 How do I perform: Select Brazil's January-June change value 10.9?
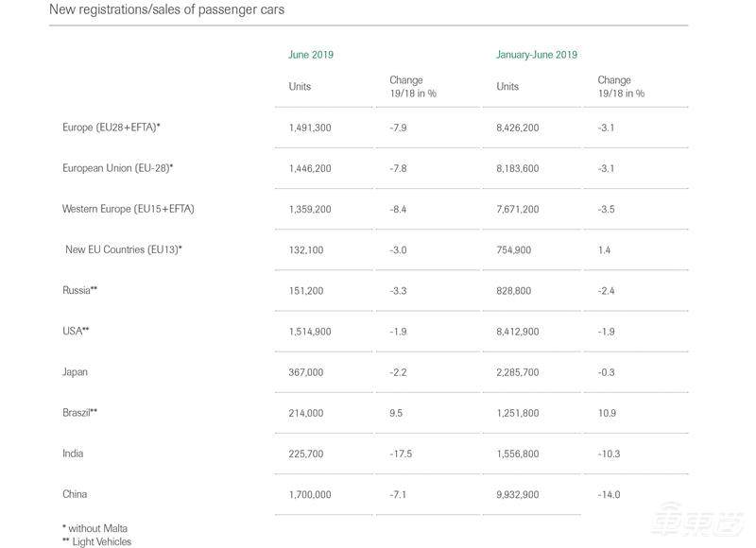607,413
